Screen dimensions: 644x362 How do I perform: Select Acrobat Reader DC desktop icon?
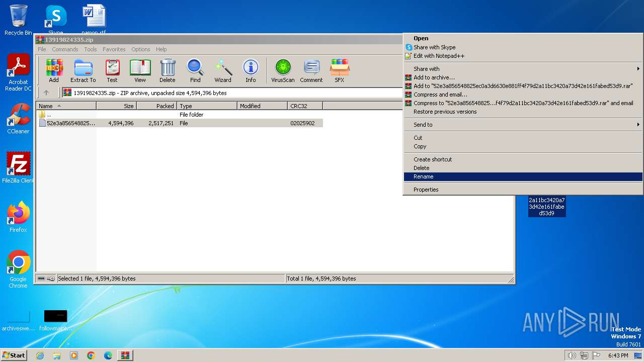click(18, 73)
